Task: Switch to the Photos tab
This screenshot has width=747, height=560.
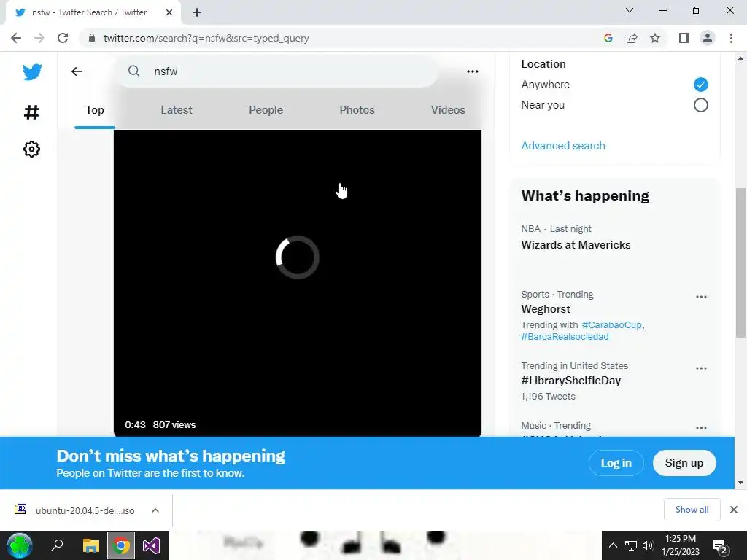Action: 357,110
